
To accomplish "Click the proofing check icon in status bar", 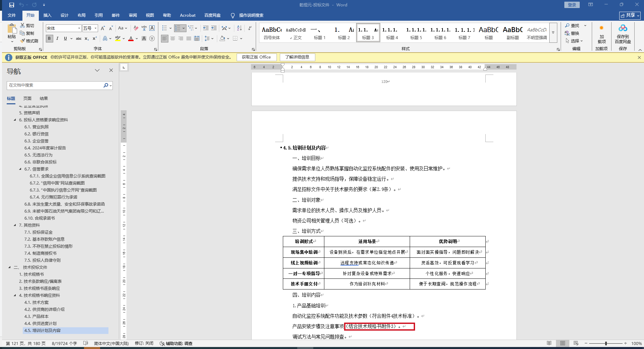I will (86, 343).
